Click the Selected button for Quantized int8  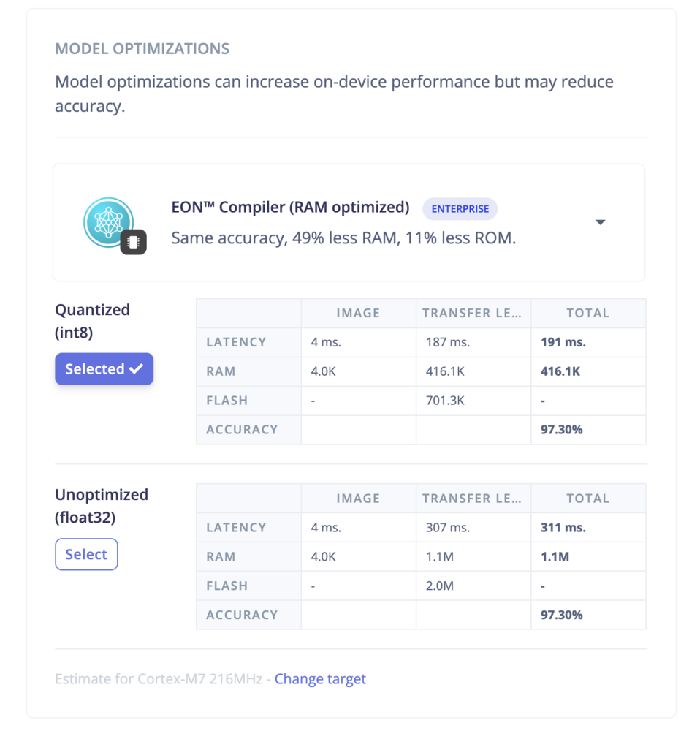104,368
